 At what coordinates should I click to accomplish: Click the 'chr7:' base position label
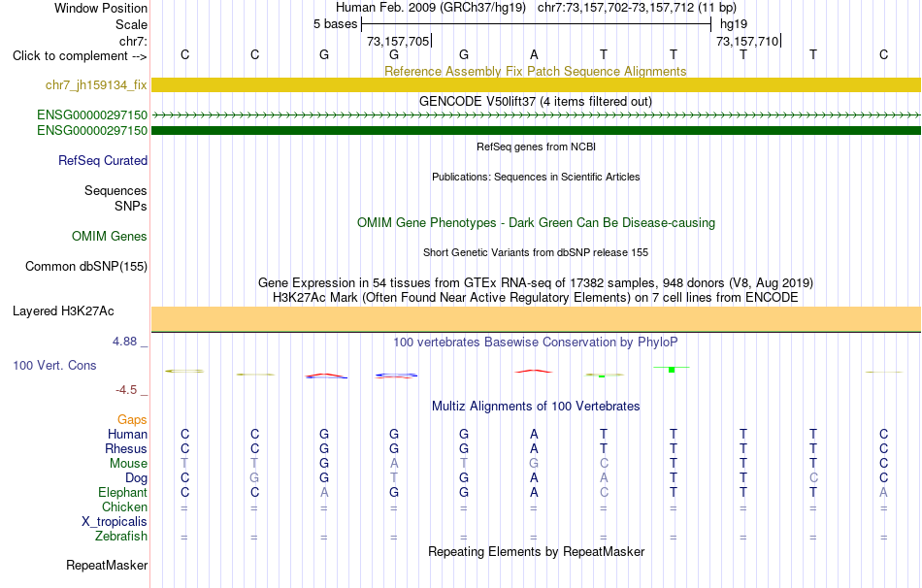133,41
